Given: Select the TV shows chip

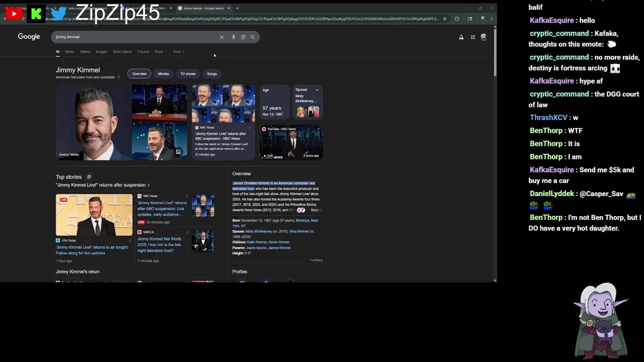Looking at the screenshot, I should pos(188,74).
